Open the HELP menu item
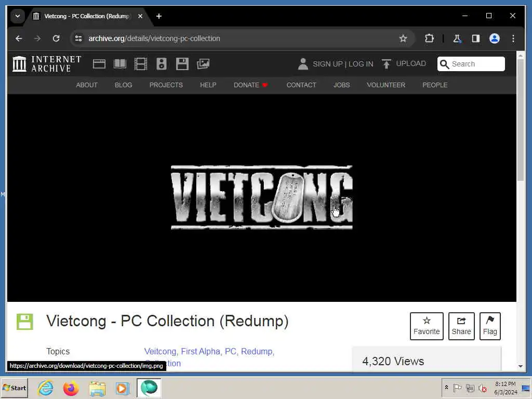 point(208,85)
